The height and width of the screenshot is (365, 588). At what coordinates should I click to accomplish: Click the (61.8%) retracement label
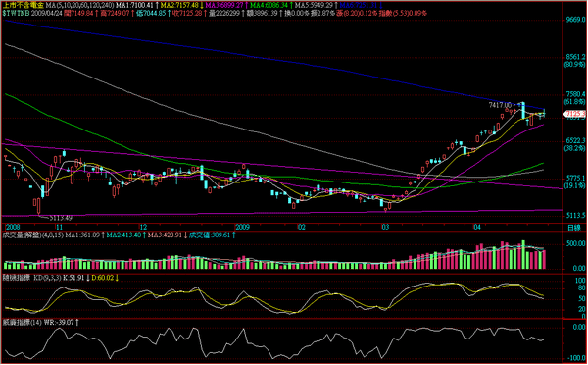coord(575,102)
